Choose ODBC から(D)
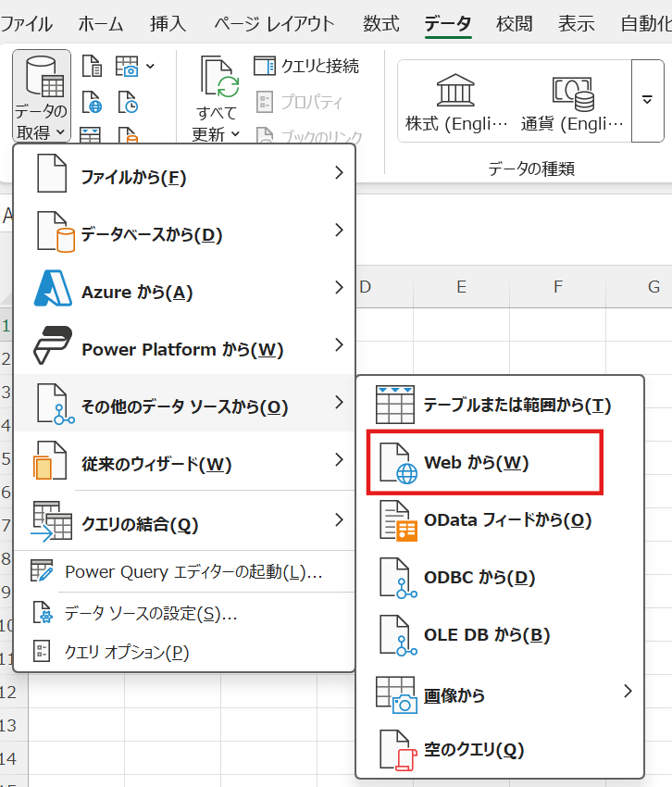The height and width of the screenshot is (787, 672). point(500,577)
